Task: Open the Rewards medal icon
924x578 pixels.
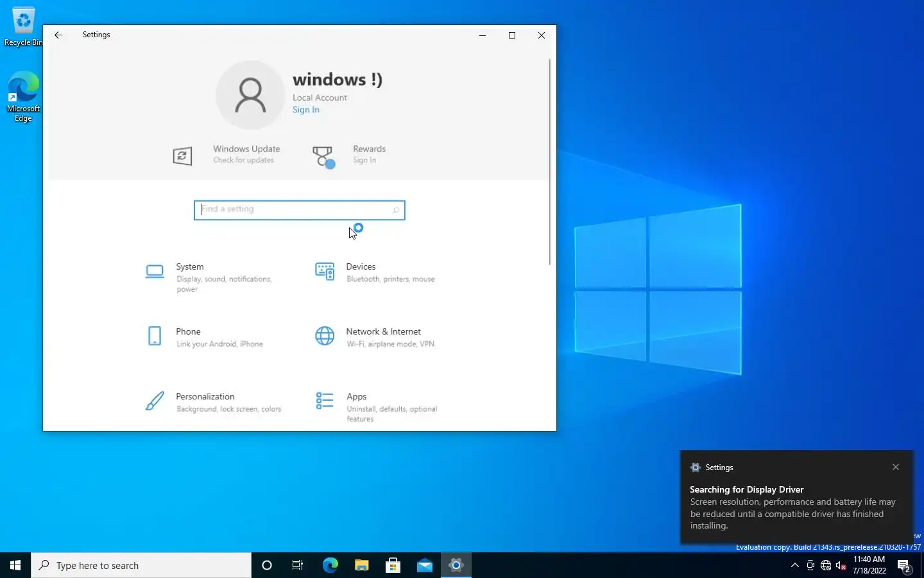Action: click(x=323, y=157)
